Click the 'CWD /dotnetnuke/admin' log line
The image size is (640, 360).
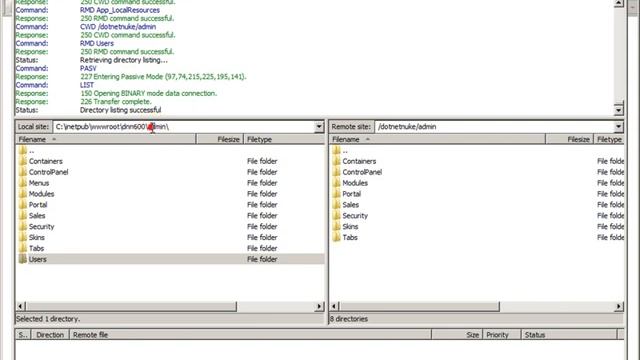[118, 27]
